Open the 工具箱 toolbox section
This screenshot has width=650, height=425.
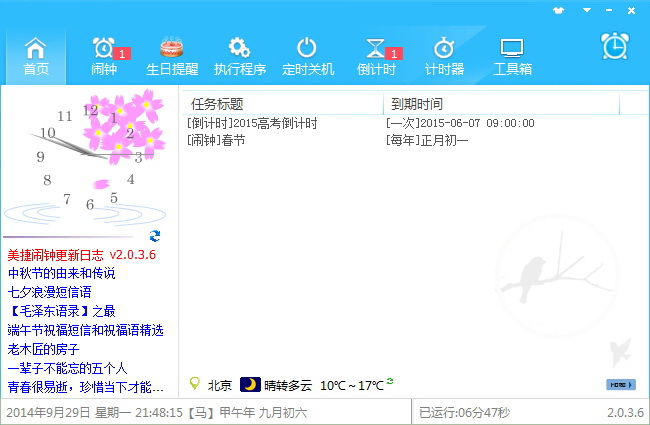click(512, 56)
